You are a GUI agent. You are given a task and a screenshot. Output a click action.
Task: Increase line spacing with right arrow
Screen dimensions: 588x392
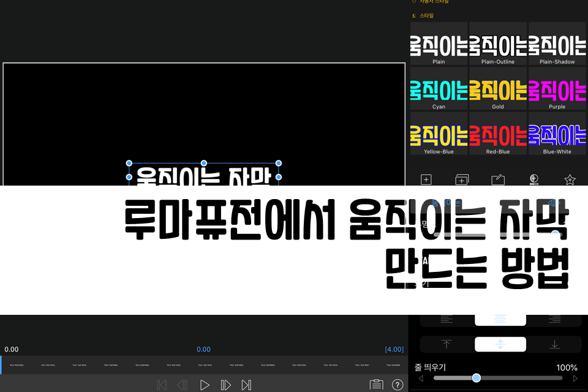pos(575,379)
